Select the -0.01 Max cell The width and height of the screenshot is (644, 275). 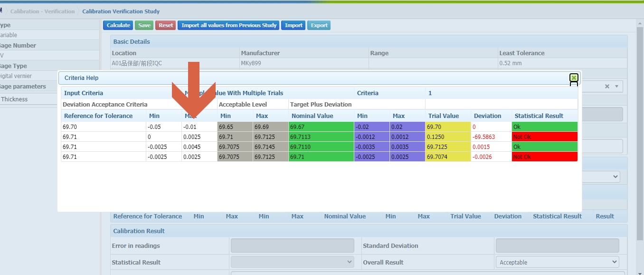click(x=199, y=127)
